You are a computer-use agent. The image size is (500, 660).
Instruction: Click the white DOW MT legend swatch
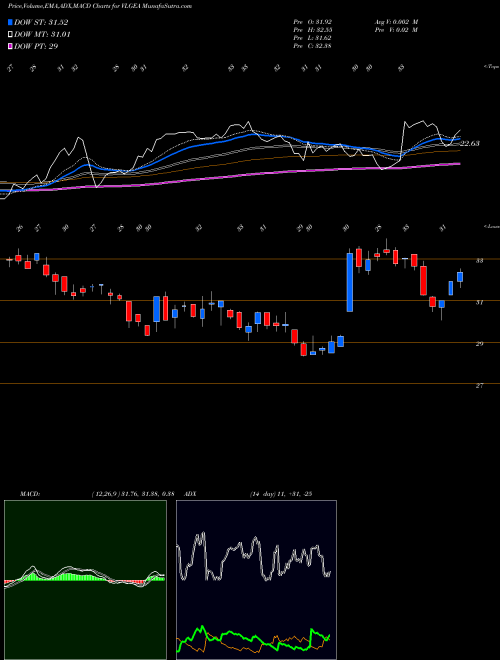[x=10, y=35]
